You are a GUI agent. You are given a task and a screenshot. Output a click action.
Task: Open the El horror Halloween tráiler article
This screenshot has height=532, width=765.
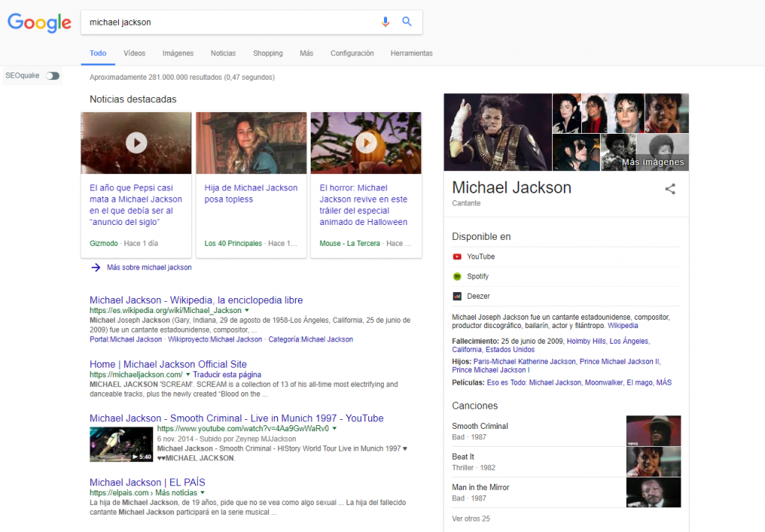tap(364, 205)
